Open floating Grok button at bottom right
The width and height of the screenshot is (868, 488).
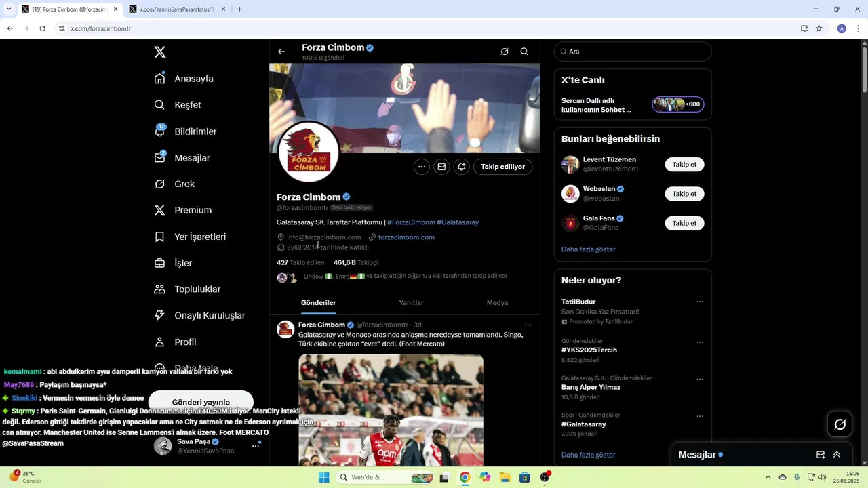tap(840, 424)
